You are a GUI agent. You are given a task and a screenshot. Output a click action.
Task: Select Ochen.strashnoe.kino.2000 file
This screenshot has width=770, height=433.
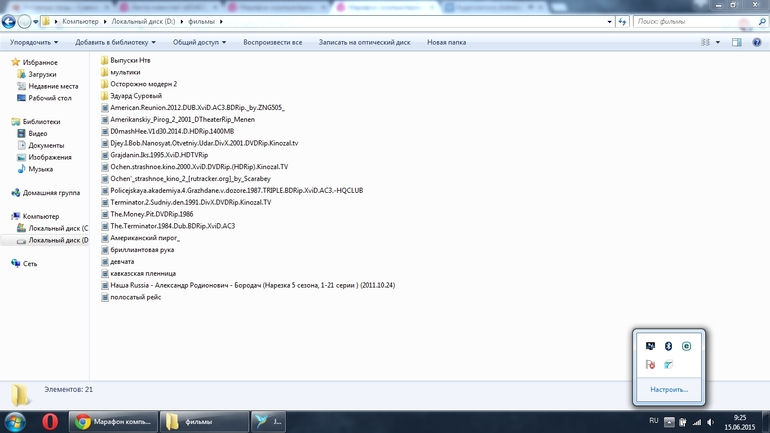(194, 166)
